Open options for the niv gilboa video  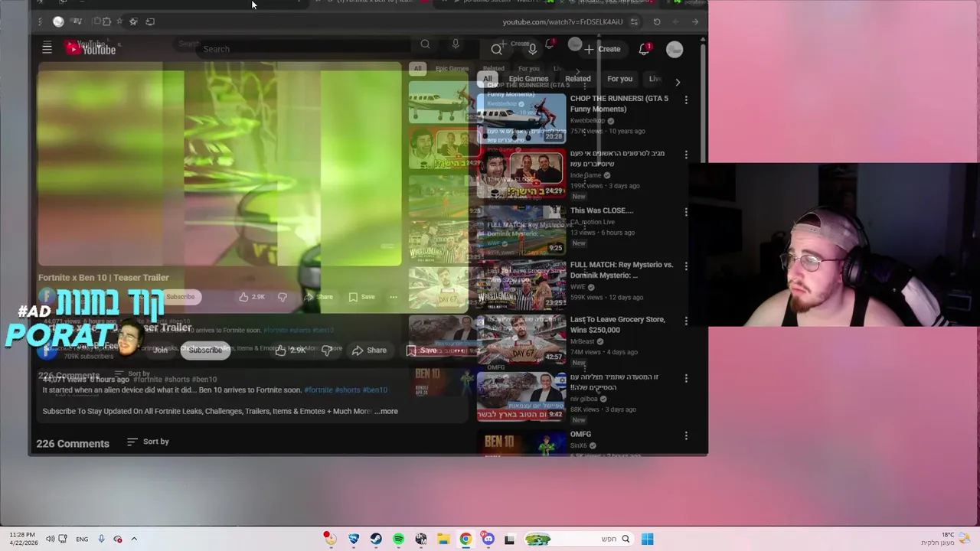click(x=686, y=378)
